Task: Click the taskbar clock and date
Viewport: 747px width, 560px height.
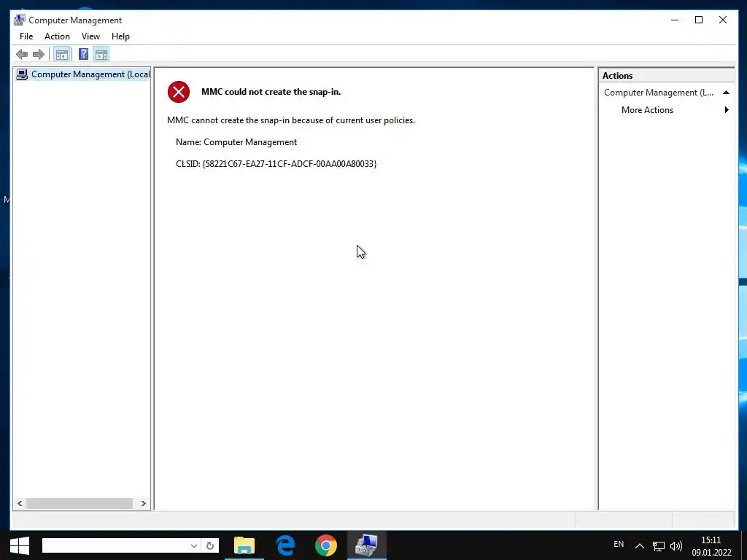Action: [x=711, y=545]
